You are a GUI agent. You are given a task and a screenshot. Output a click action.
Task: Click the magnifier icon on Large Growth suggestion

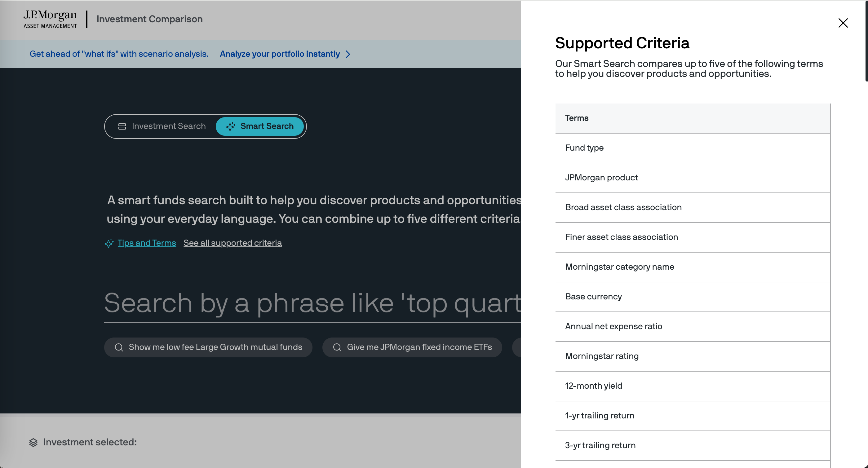click(119, 347)
